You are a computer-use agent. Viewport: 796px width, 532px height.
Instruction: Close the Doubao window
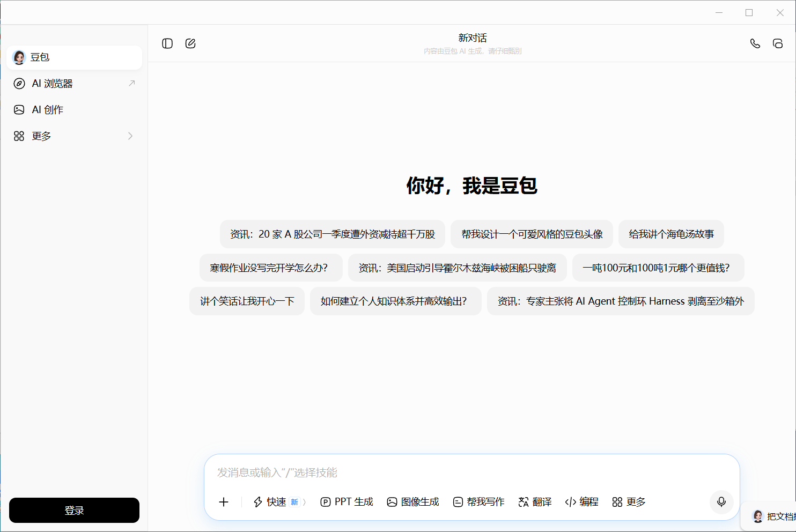780,12
